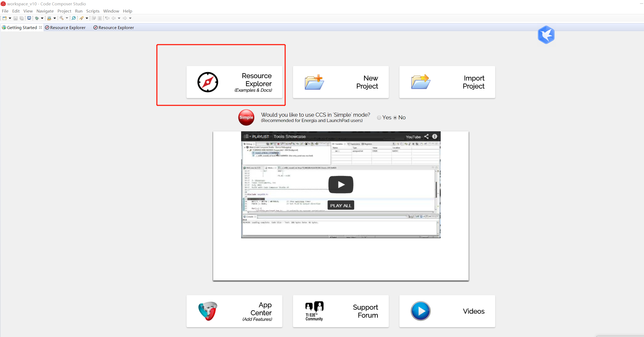The image size is (644, 337).
Task: Open Support Forum via TI E2E Community icon
Action: pos(314,311)
